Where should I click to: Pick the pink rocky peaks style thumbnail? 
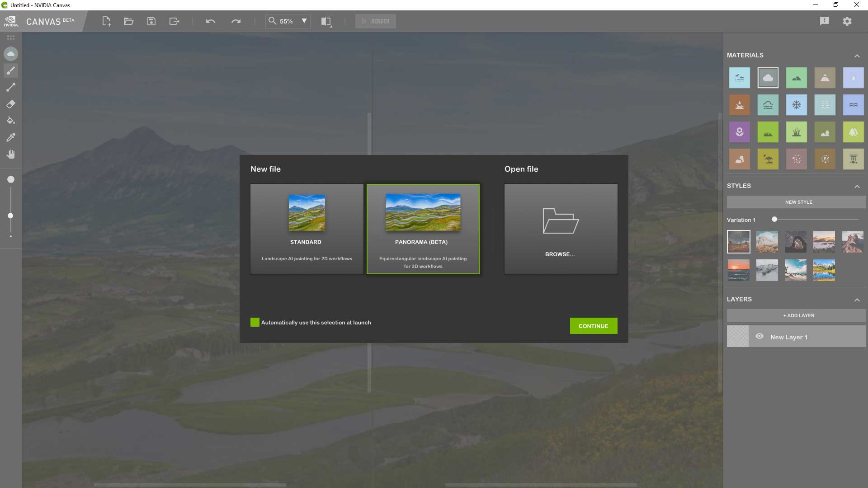853,242
